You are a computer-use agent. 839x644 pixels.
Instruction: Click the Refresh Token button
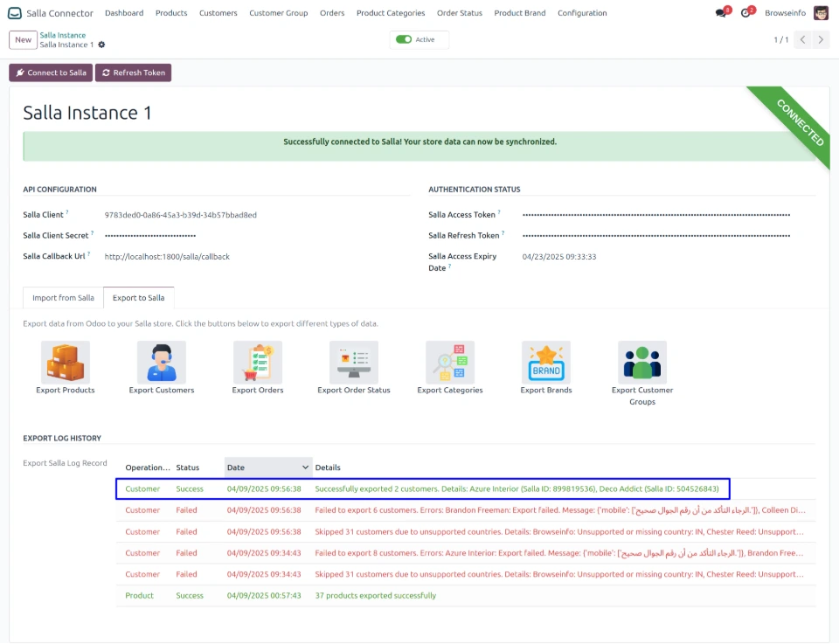click(133, 73)
